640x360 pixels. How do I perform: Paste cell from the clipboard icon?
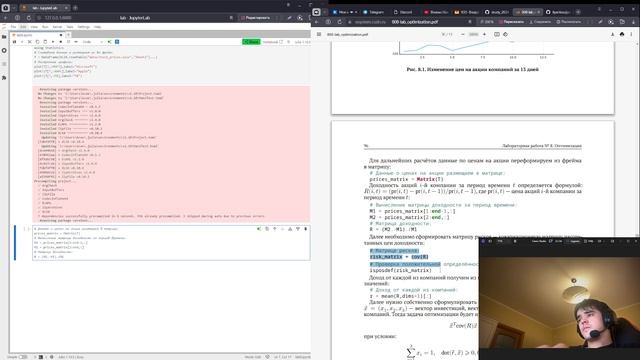click(45, 42)
